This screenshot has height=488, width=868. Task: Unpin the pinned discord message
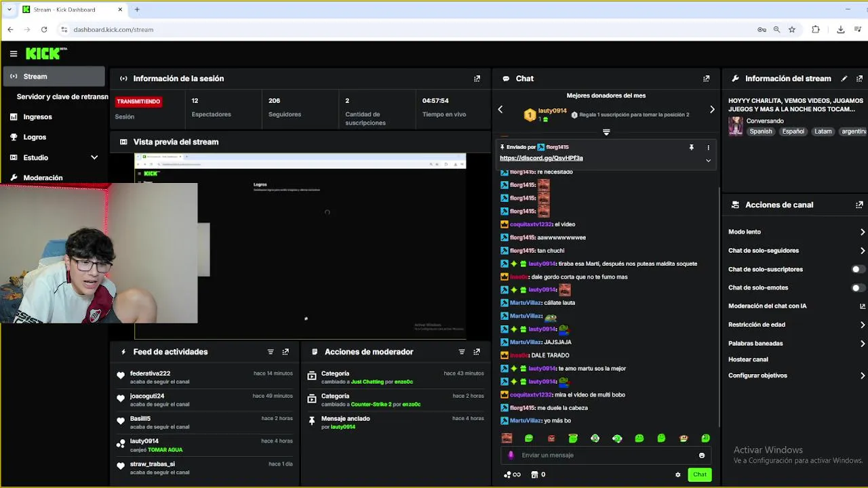pyautogui.click(x=691, y=147)
